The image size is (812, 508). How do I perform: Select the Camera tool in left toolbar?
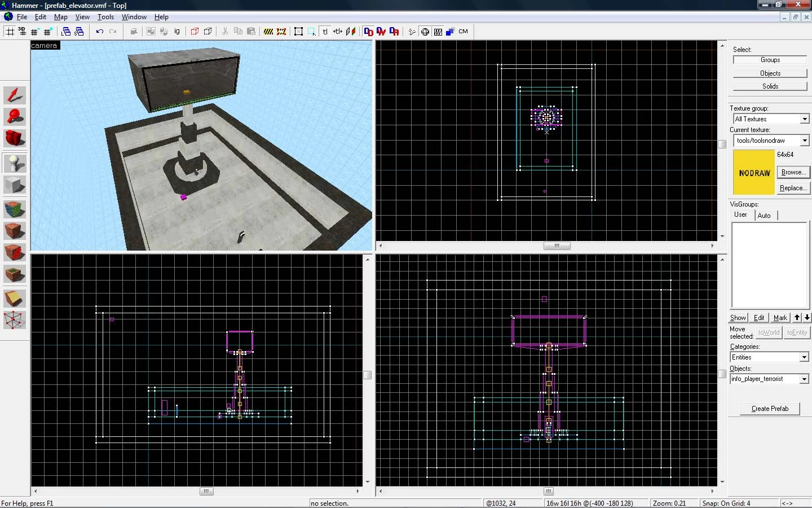[15, 138]
